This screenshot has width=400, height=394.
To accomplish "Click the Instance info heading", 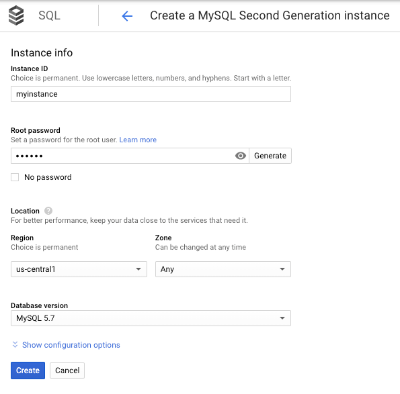I will click(x=42, y=53).
